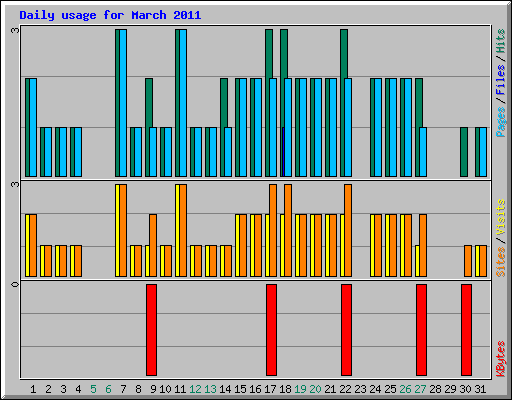Select the blue Files bar for day 1
Image resolution: width=512 pixels, height=400 pixels.
tap(33, 127)
